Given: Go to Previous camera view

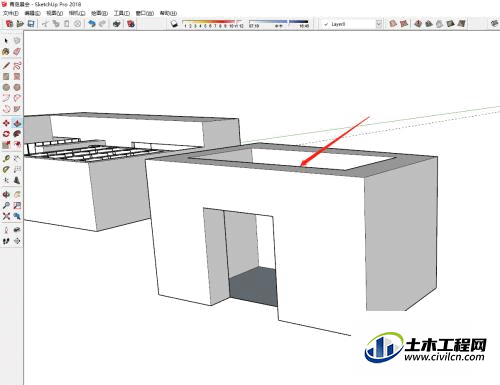Looking at the screenshot, I should pyautogui.click(x=17, y=216).
